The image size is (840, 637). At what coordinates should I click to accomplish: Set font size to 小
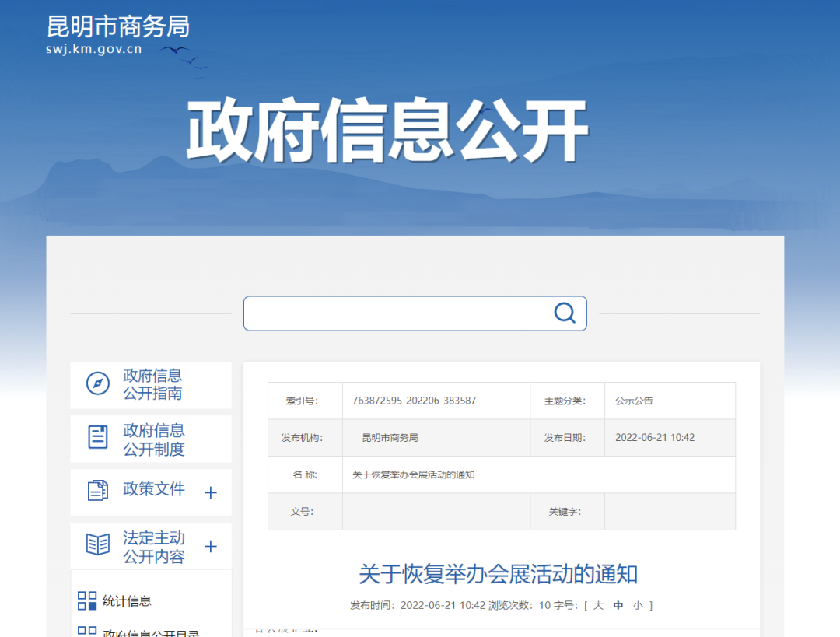pos(638,605)
